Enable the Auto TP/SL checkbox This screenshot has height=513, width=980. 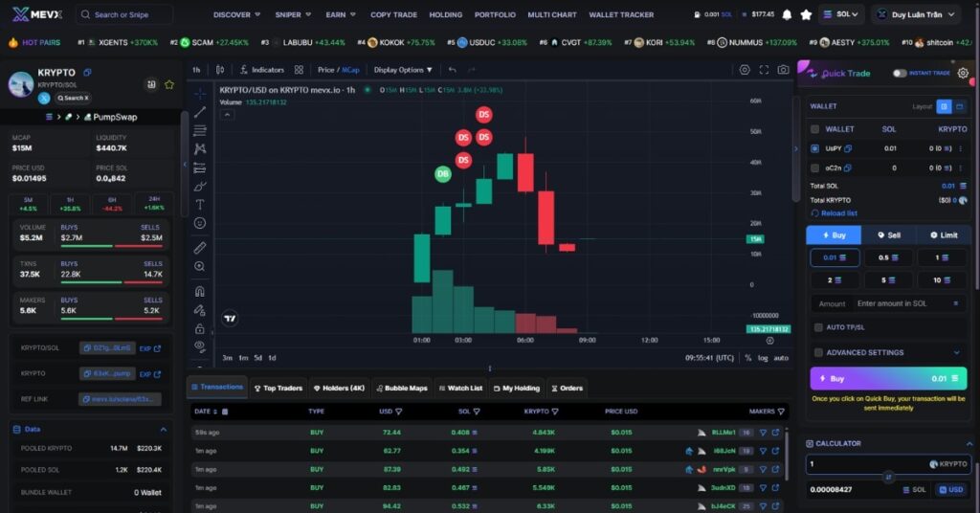point(818,327)
